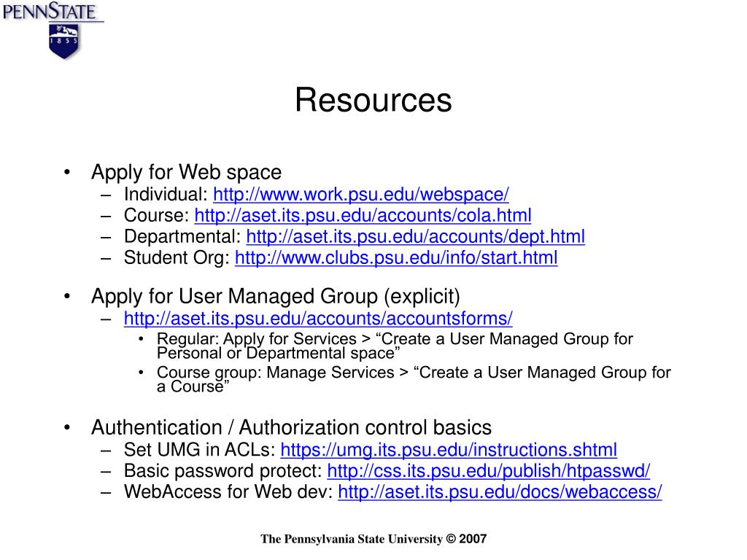The image size is (747, 560).
Task: Click the 'Course group: Manage Services' bullet text
Action: [x=414, y=379]
